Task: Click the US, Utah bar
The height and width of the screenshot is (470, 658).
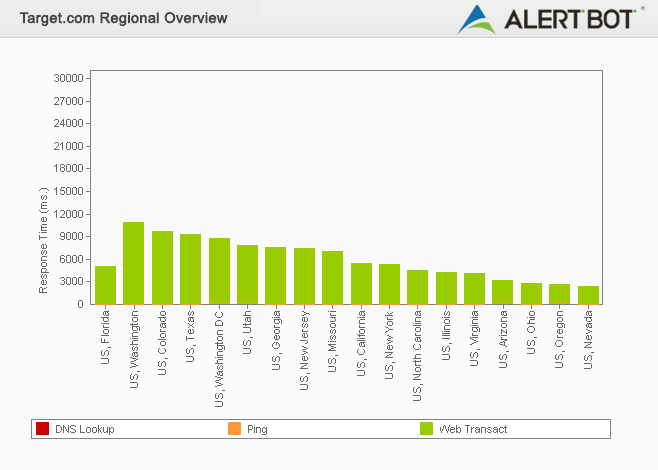Action: coord(247,275)
